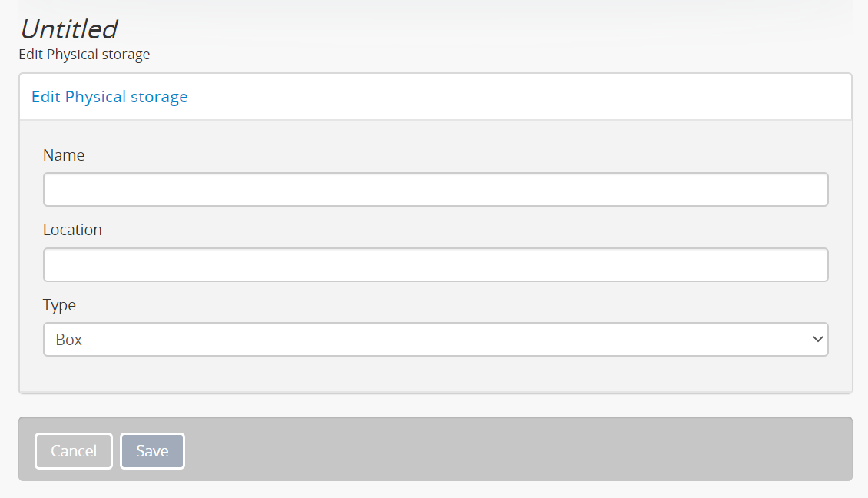Submit the physical storage form with Save
Image resolution: width=868 pixels, height=498 pixels.
[x=152, y=451]
